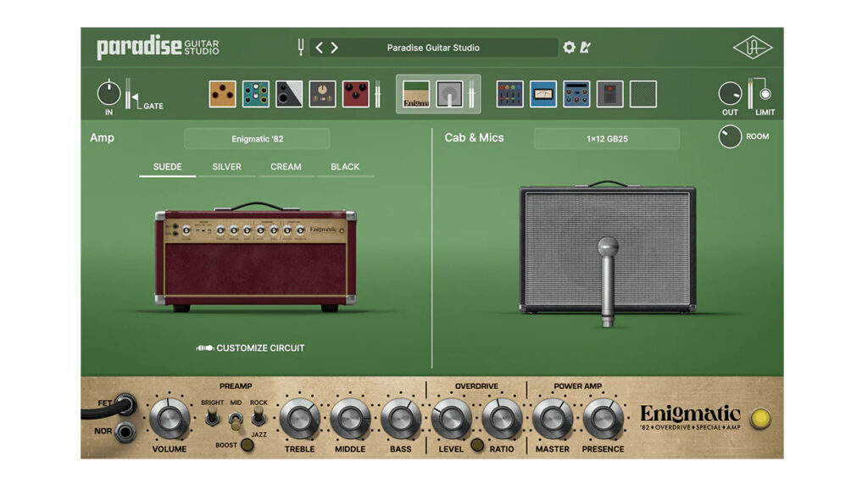Screen dimensions: 868x494
Task: Flip the BRIGHT toggle switch on the amp panel
Action: [x=211, y=419]
